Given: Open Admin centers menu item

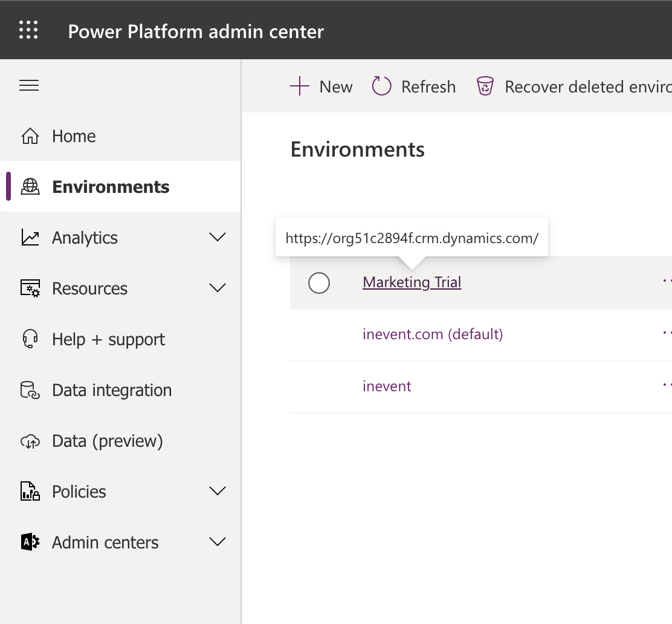Looking at the screenshot, I should (x=120, y=542).
